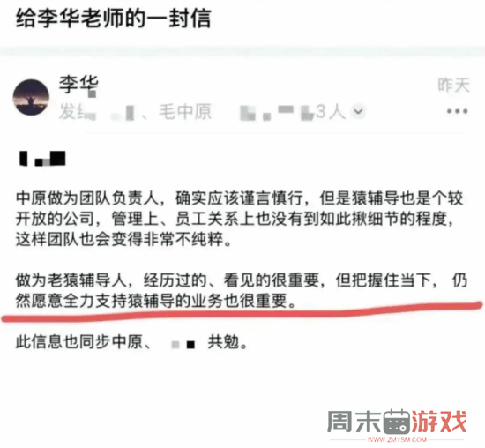Click closing line 此信息也同步中原

coord(131,342)
